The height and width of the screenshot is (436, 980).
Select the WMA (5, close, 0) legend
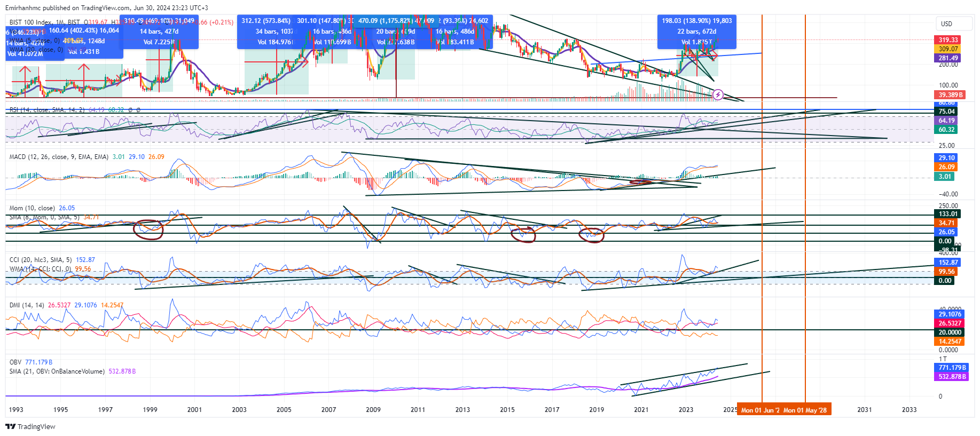pos(34,41)
